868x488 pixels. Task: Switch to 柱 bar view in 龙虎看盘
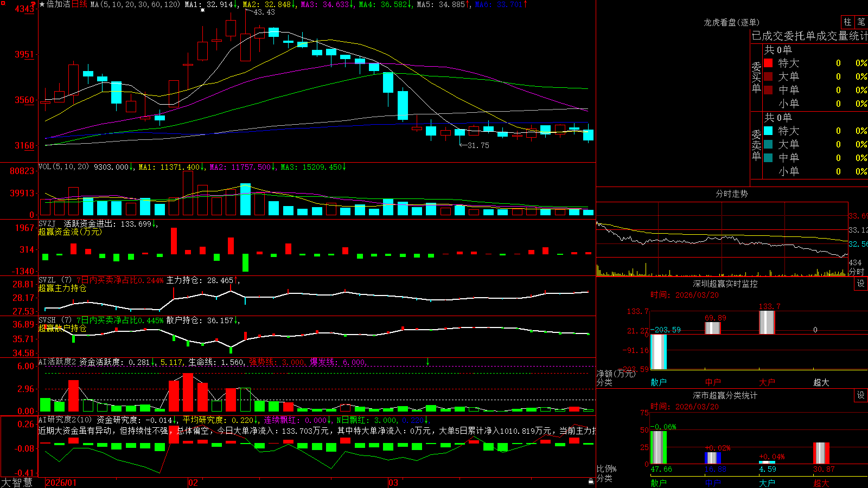847,22
